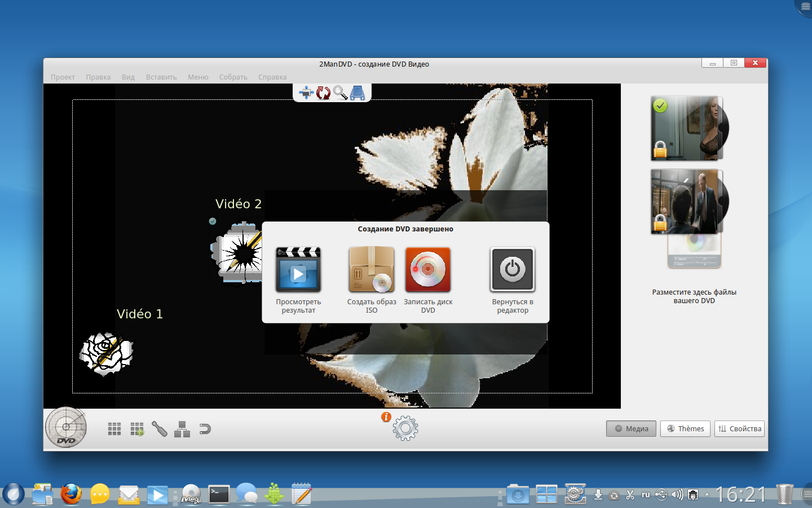Select the move tool with blue arrows
Image resolution: width=812 pixels, height=508 pixels.
306,93
